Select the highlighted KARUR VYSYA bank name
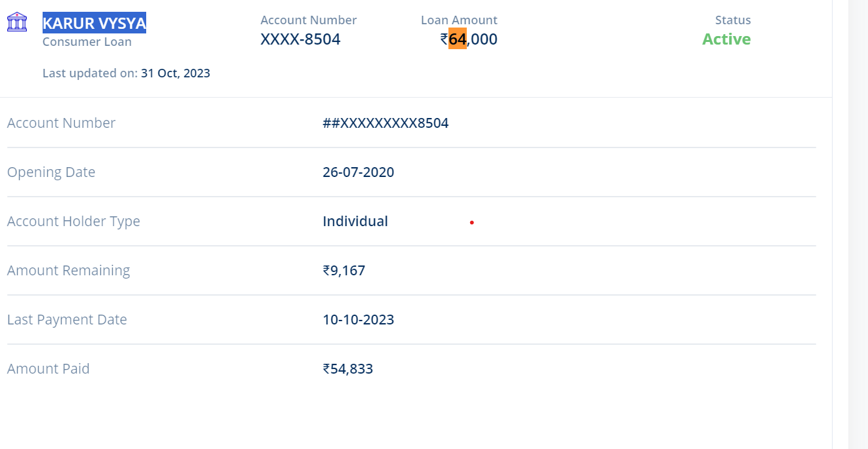 pyautogui.click(x=94, y=23)
